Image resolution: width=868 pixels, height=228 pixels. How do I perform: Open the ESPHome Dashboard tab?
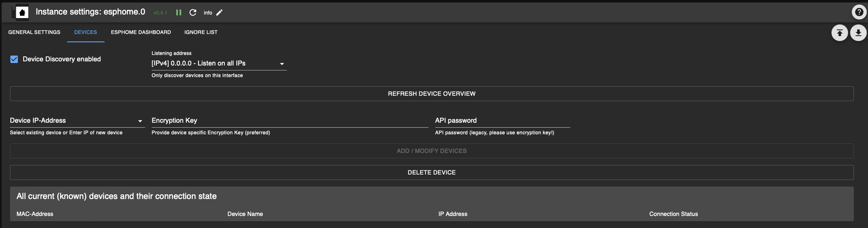pos(141,32)
